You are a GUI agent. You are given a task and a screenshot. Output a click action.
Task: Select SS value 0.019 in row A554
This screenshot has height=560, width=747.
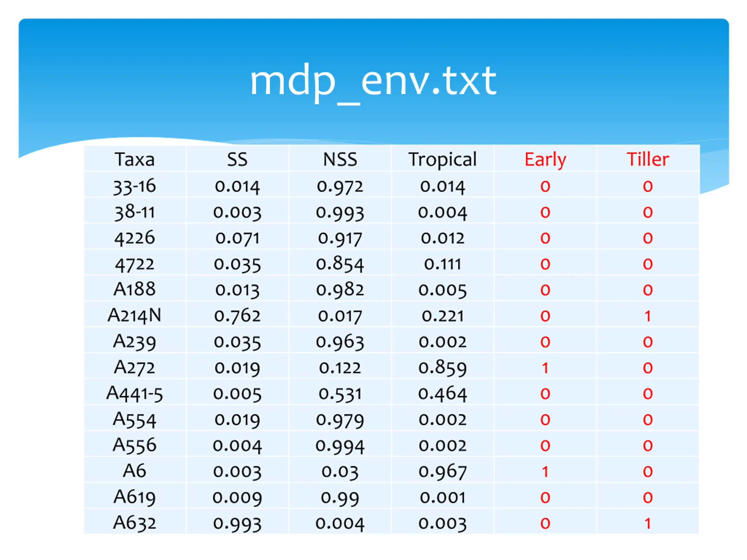coord(238,421)
